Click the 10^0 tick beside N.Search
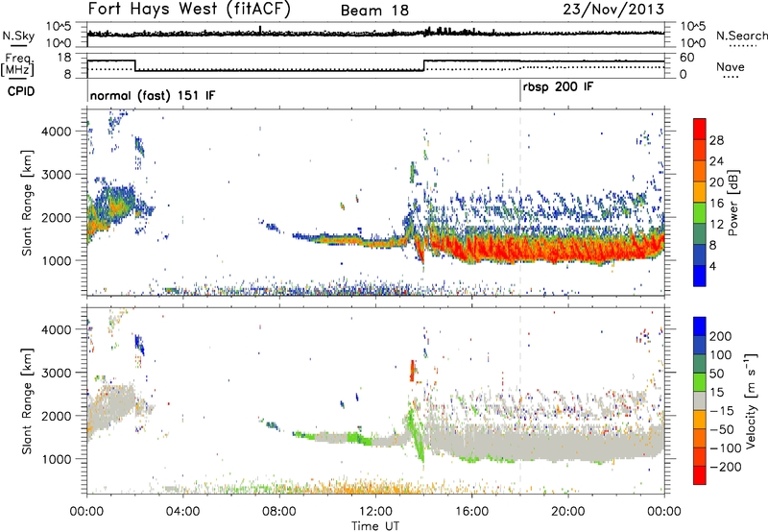 click(x=693, y=43)
